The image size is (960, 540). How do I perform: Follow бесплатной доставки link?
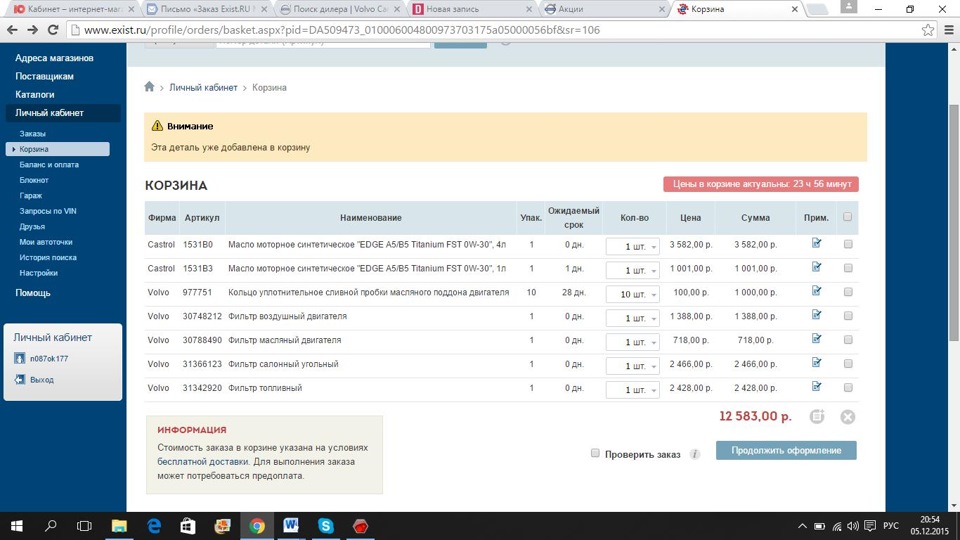pos(203,462)
